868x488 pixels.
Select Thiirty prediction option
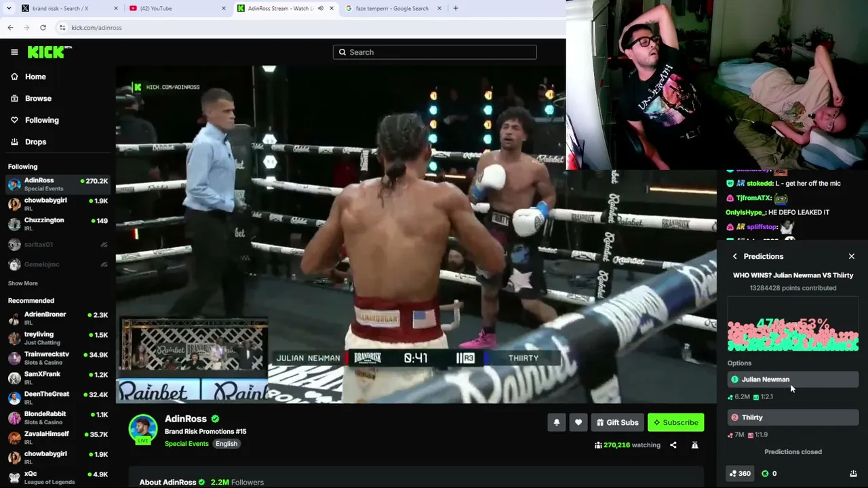(x=793, y=418)
